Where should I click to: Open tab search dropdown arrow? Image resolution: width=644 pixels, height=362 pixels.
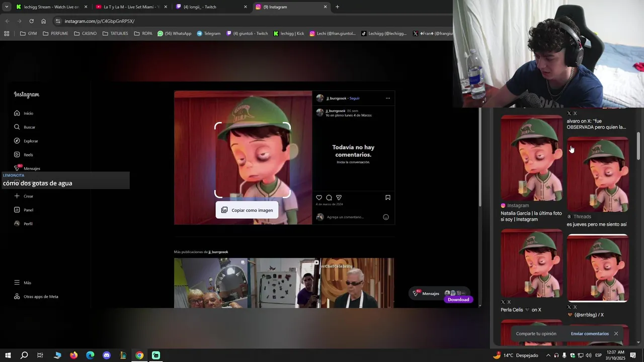7,7
